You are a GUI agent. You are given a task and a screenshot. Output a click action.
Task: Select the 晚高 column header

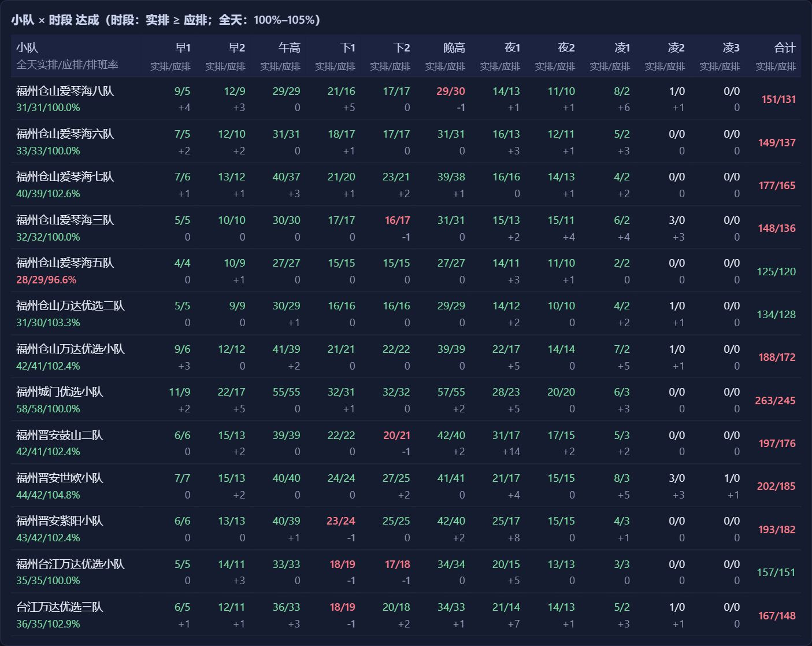tap(454, 48)
